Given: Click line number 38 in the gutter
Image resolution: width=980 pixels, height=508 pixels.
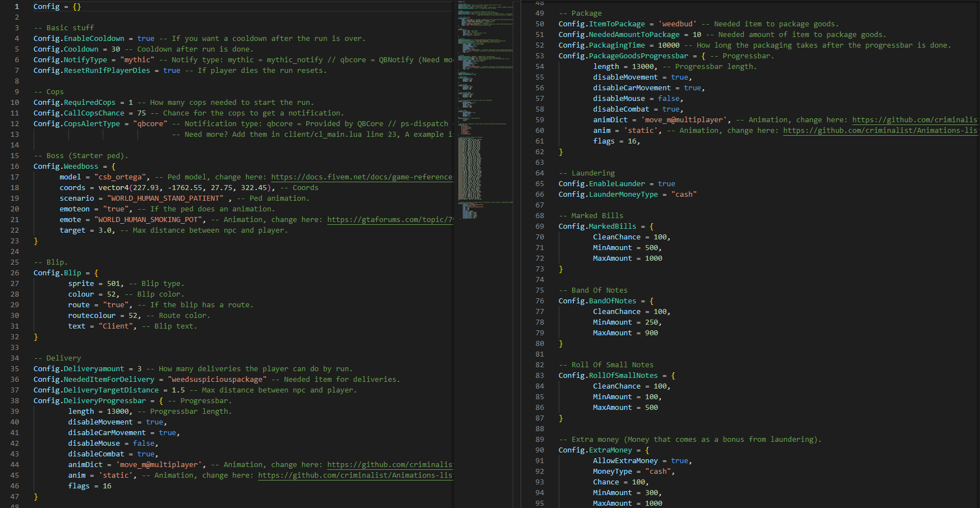Looking at the screenshot, I should pyautogui.click(x=15, y=401).
